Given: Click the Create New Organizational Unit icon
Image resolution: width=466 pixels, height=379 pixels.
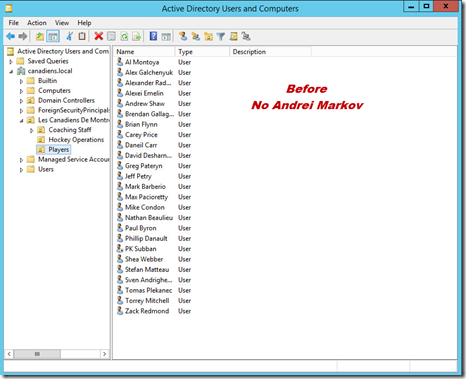Looking at the screenshot, I should [208, 36].
